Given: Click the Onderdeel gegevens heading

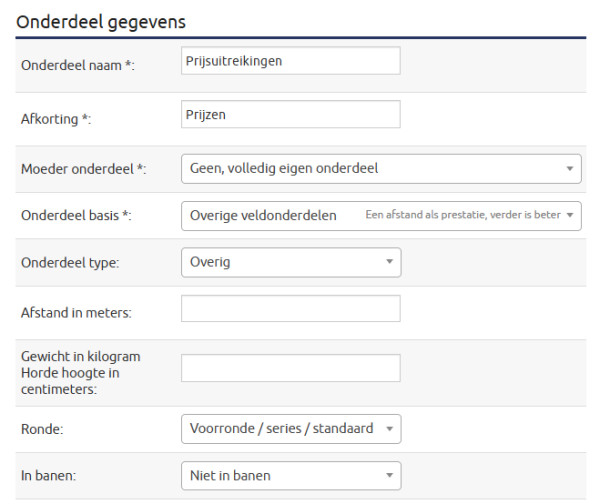Looking at the screenshot, I should (101, 21).
